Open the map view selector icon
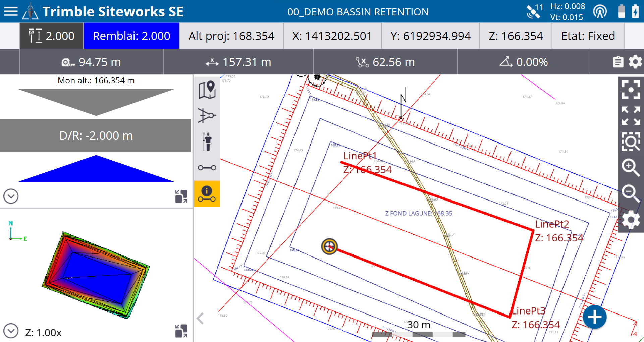The height and width of the screenshot is (342, 644). 207,90
